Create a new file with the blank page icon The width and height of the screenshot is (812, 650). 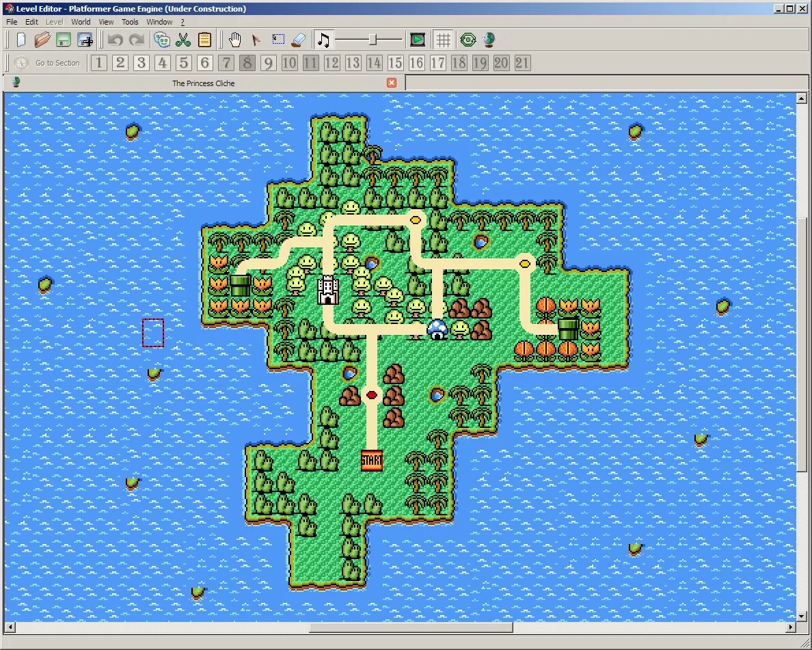[x=21, y=40]
